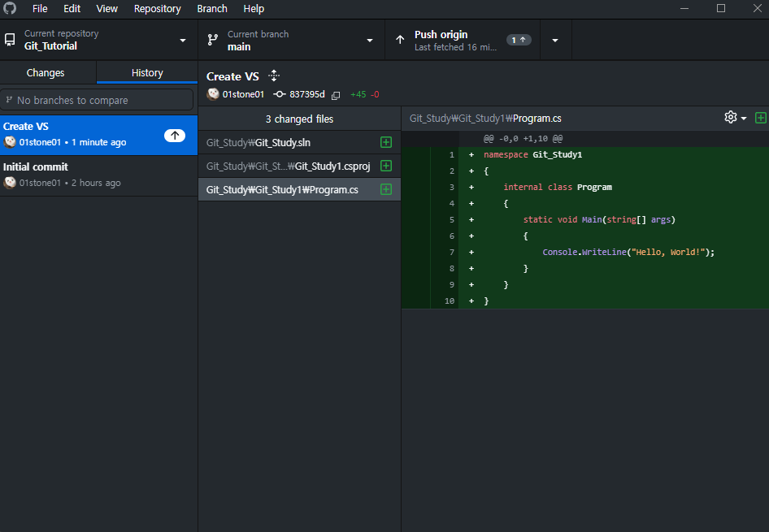Screen dimensions: 769x532
Task: Click Last fetched 16 minutes text
Action: tap(455, 48)
